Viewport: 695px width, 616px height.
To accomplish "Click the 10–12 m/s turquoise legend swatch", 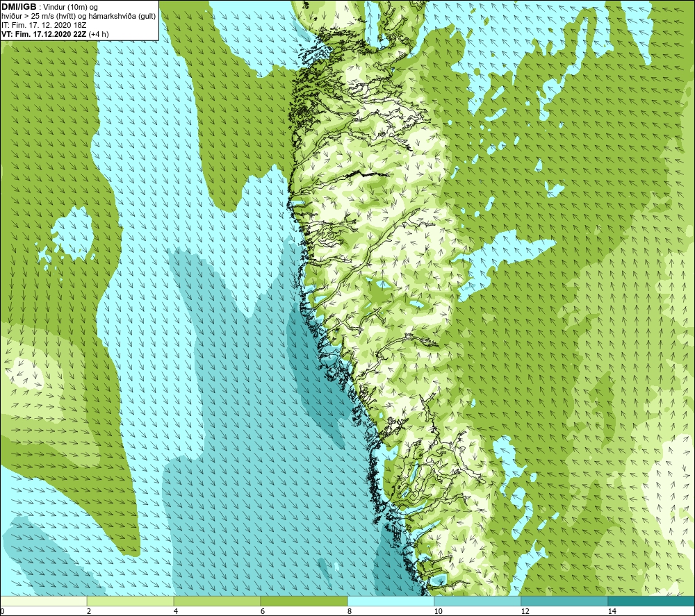I will pos(478,601).
